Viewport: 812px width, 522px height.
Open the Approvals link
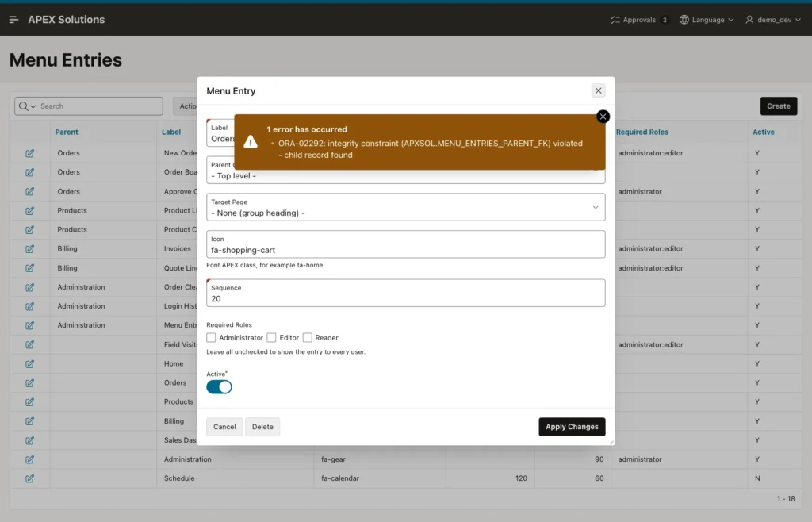click(x=639, y=20)
